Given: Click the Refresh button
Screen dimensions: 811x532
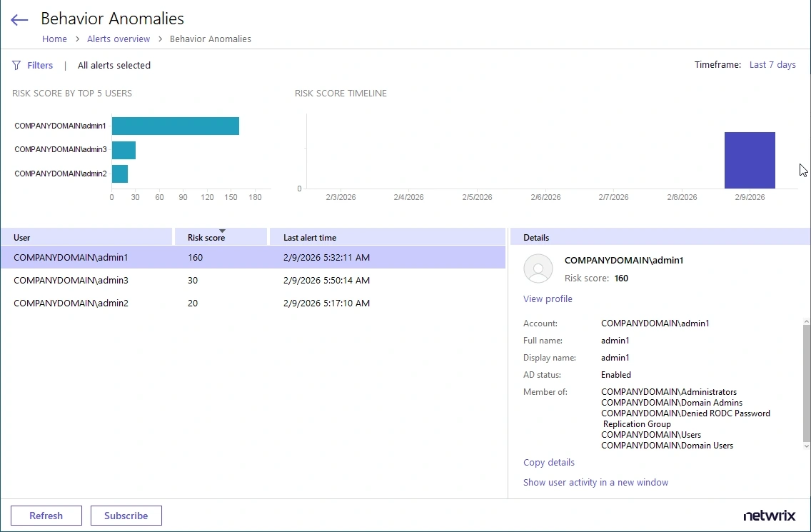Looking at the screenshot, I should point(46,516).
